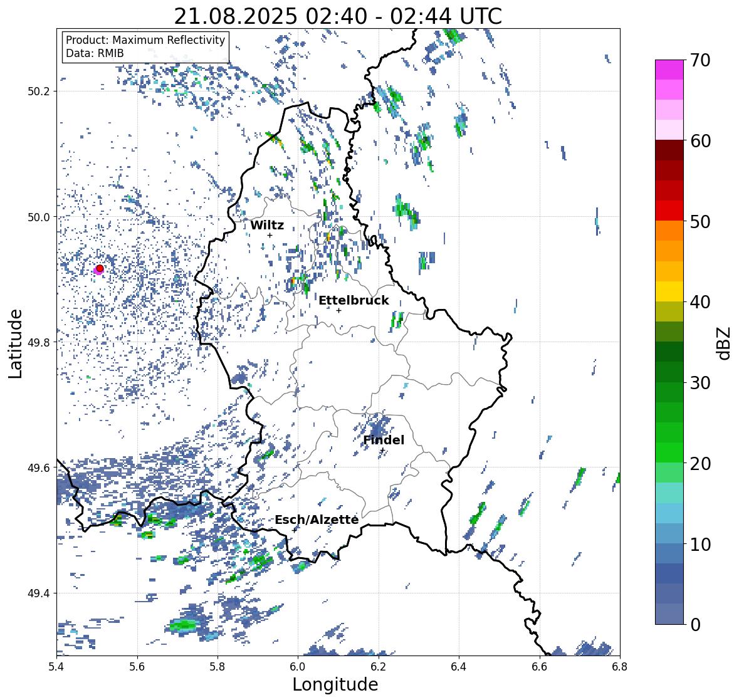This screenshot has height=700, width=739.
Task: Click the red dot marker on the map
Action: (x=100, y=268)
